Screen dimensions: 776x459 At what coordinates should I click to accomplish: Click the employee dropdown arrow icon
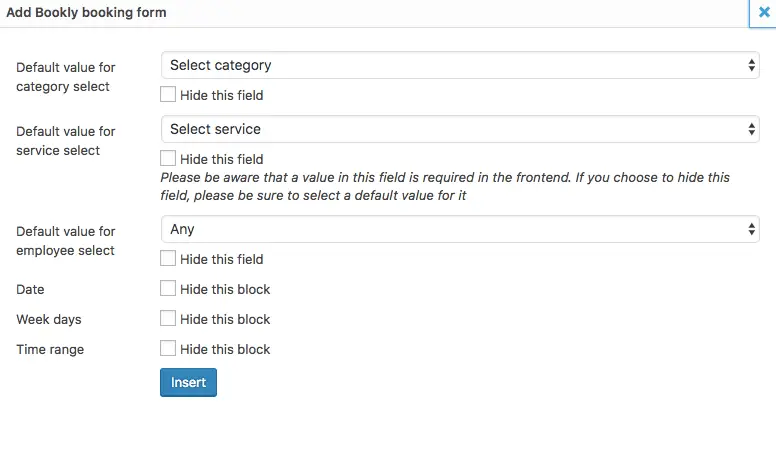(x=751, y=229)
